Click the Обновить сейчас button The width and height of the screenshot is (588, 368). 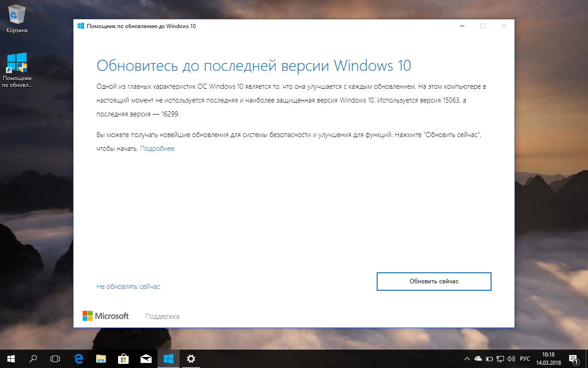pyautogui.click(x=434, y=281)
